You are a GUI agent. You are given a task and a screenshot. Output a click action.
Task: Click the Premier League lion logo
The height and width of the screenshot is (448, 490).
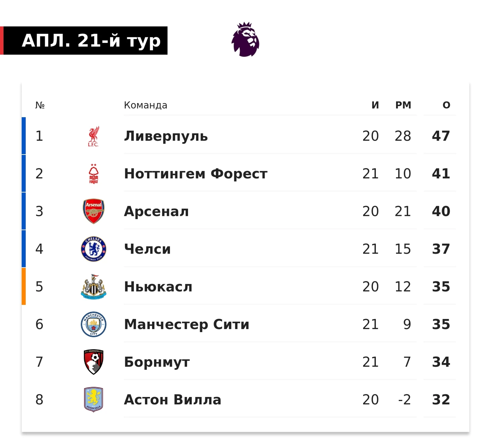click(x=245, y=39)
